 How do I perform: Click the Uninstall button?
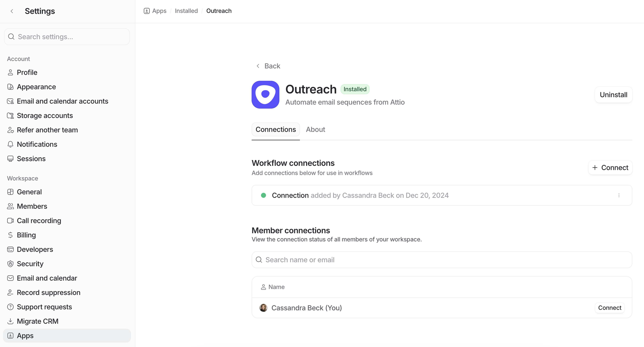coord(613,95)
